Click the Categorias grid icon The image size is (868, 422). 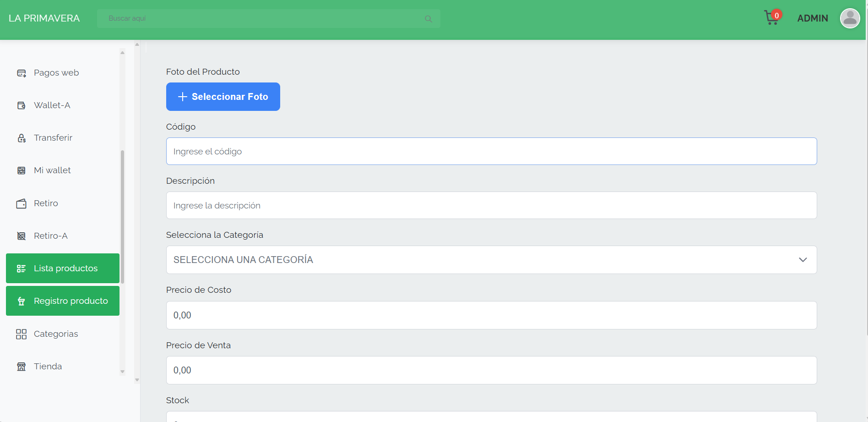tap(22, 334)
